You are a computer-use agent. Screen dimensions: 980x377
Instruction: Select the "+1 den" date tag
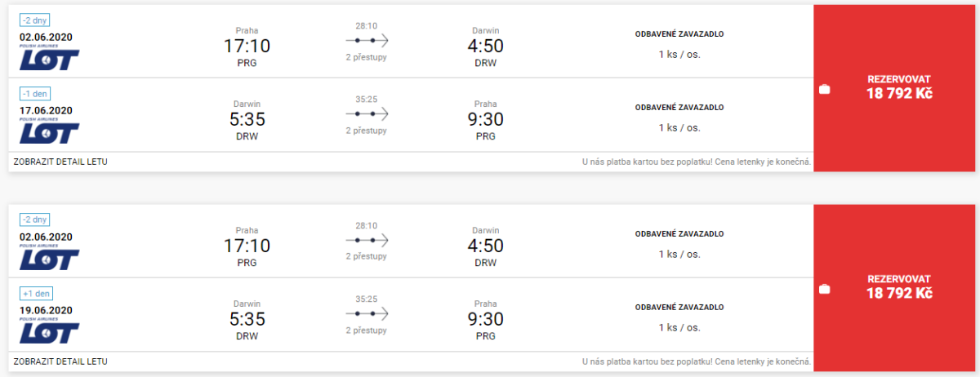[36, 293]
